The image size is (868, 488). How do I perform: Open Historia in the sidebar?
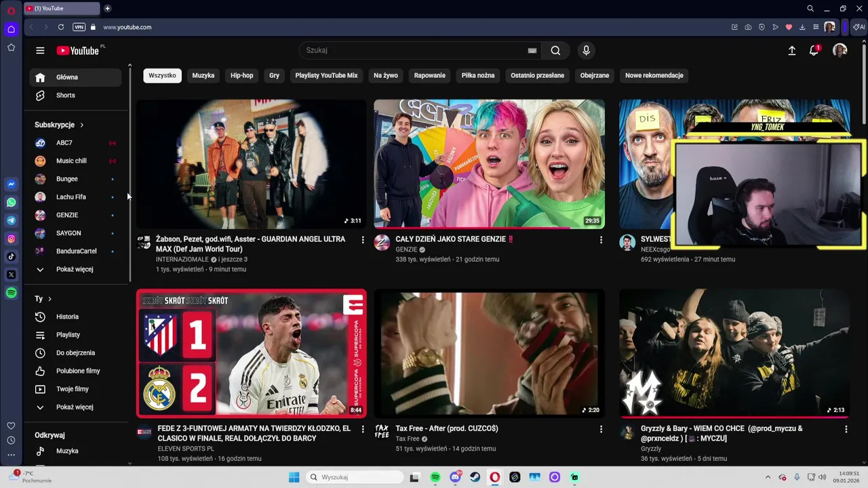76,317
